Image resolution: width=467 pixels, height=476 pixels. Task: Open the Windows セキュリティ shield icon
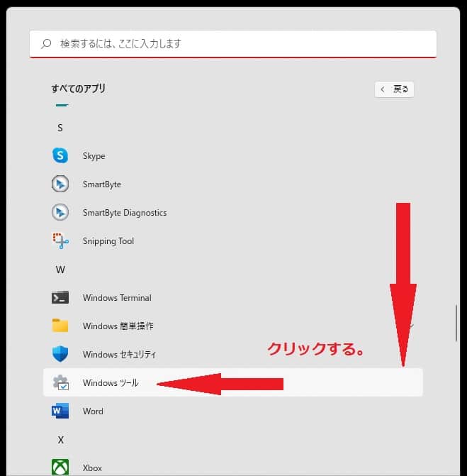[x=60, y=354]
